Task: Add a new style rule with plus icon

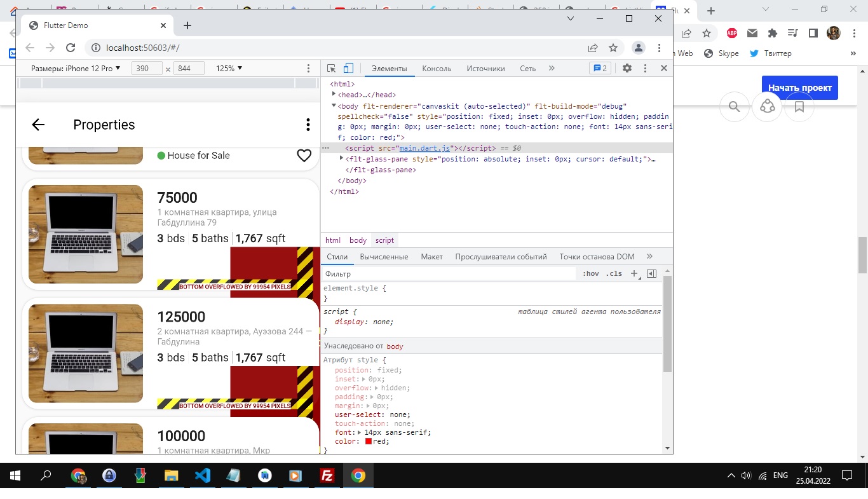Action: click(x=634, y=274)
